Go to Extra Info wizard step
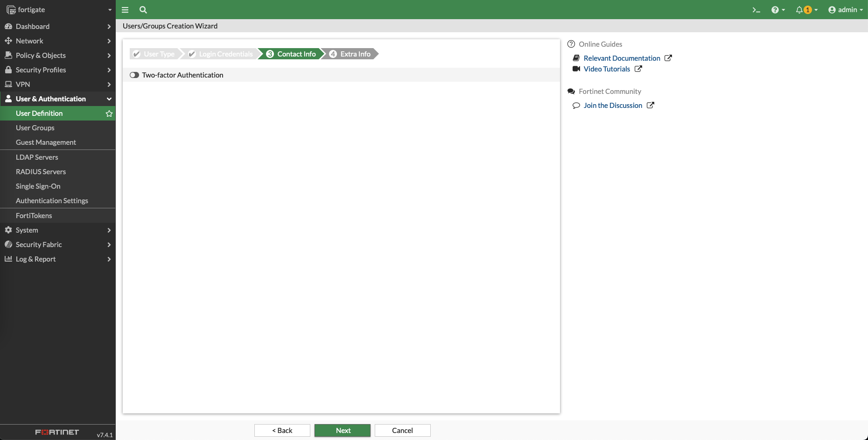Image resolution: width=868 pixels, height=440 pixels. click(351, 54)
